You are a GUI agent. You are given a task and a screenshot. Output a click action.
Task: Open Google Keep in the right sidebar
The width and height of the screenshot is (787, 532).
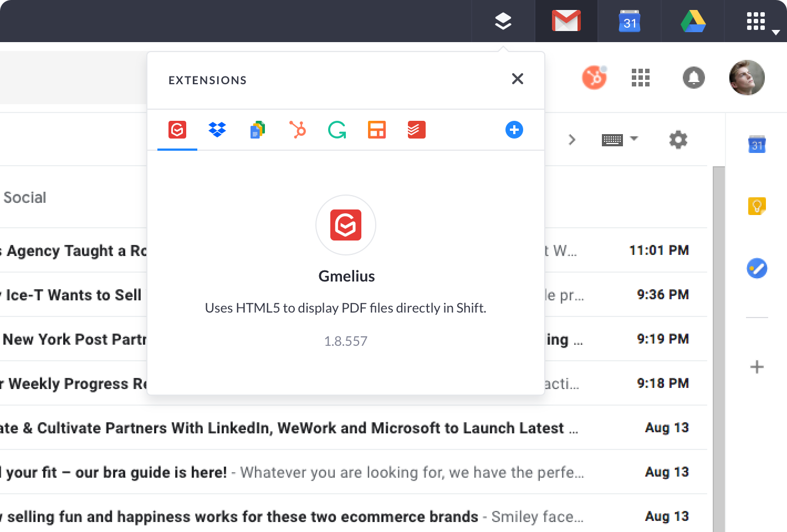756,206
